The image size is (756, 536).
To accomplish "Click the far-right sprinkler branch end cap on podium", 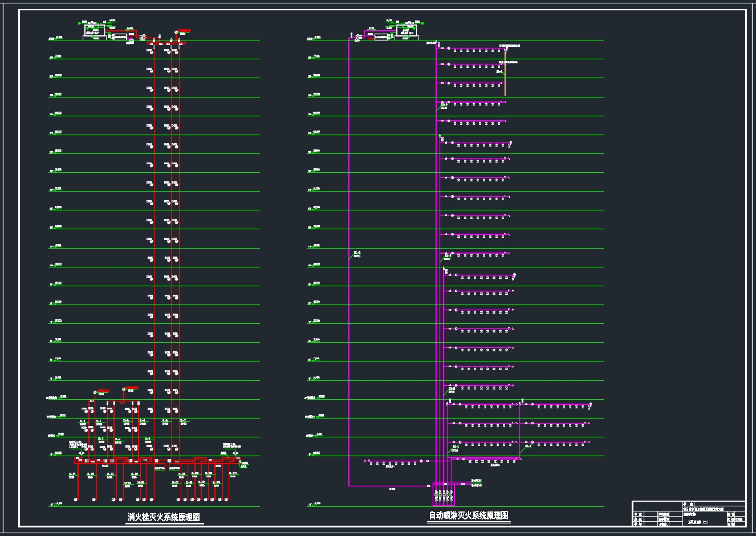I will click(x=591, y=404).
